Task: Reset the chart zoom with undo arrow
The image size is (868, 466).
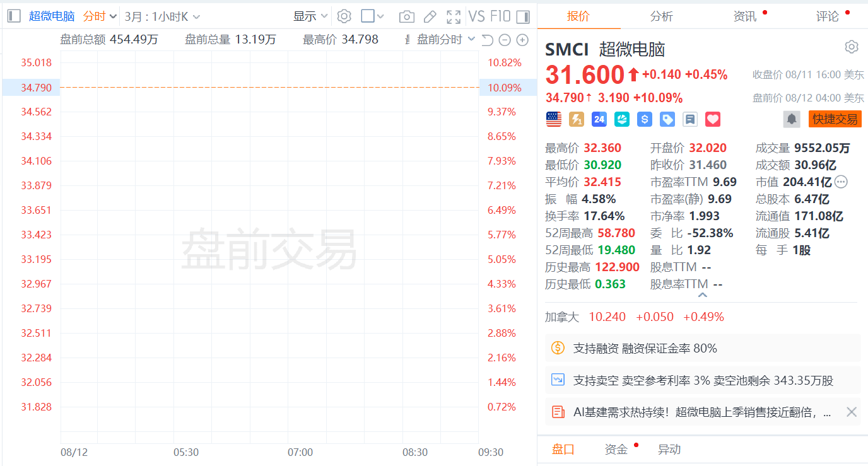Action: tap(487, 40)
